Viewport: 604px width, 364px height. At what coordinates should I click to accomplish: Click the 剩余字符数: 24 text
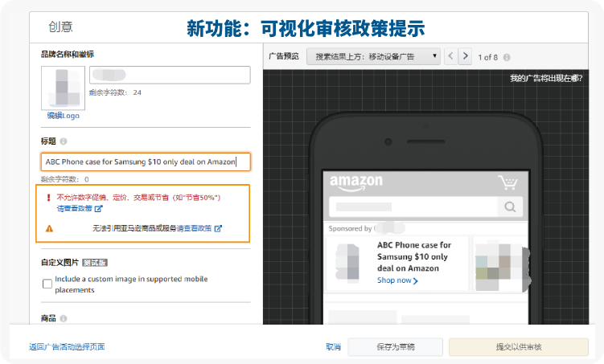click(x=115, y=92)
